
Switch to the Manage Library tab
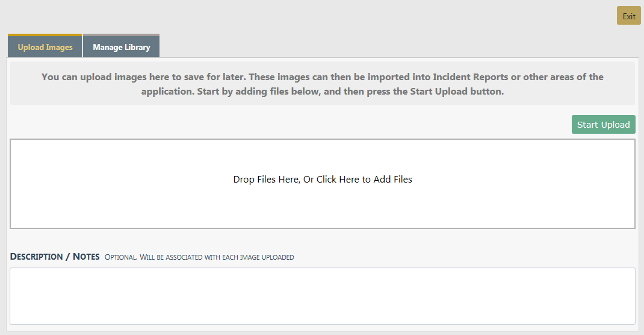pos(121,47)
